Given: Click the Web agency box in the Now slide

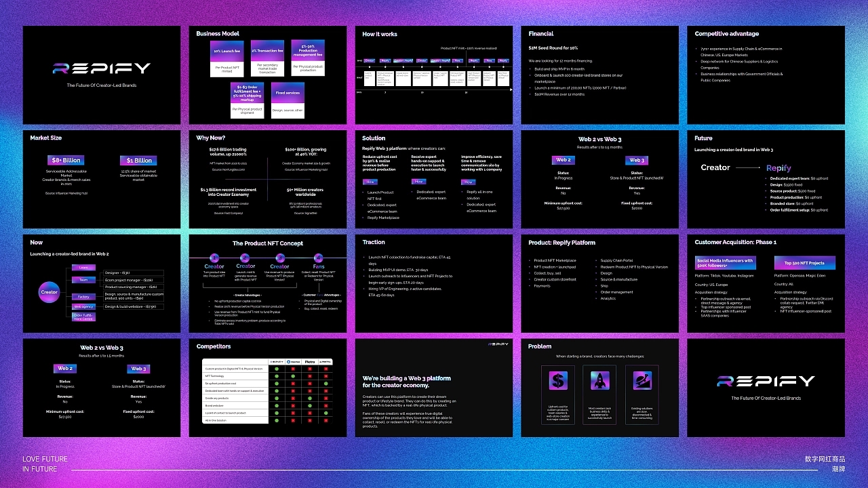Looking at the screenshot, I should tap(83, 306).
